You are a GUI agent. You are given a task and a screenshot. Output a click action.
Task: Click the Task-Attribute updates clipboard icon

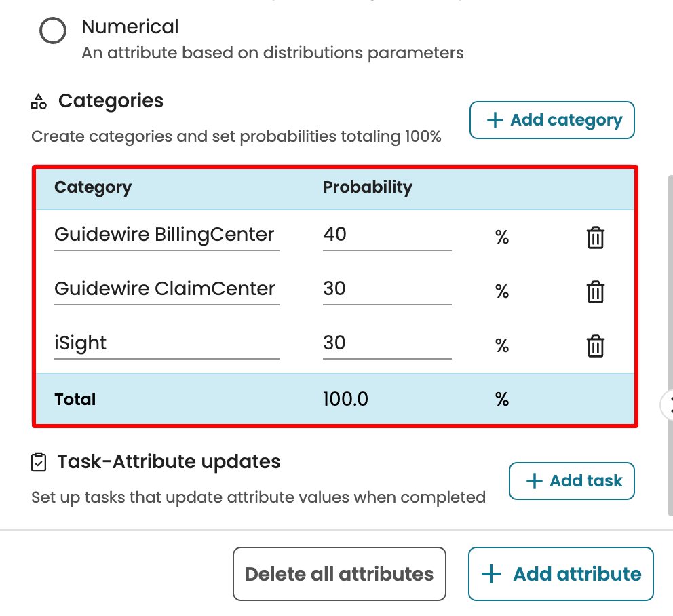pyautogui.click(x=39, y=463)
